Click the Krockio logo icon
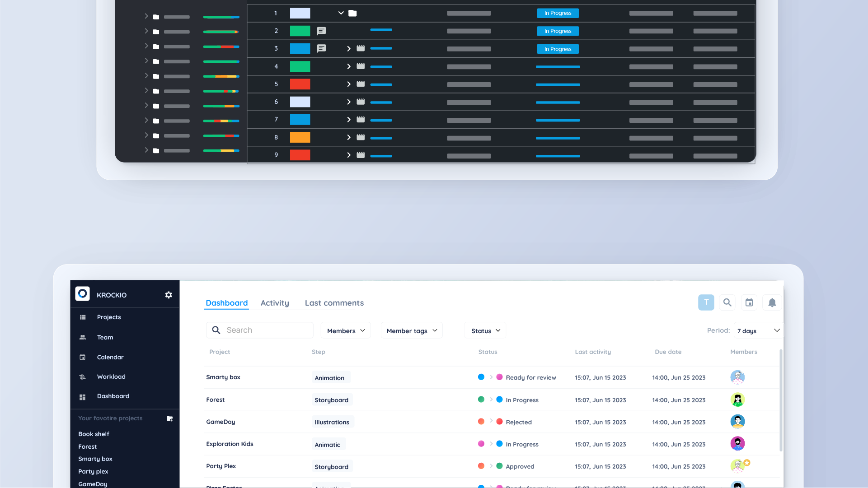The width and height of the screenshot is (868, 488). (82, 294)
